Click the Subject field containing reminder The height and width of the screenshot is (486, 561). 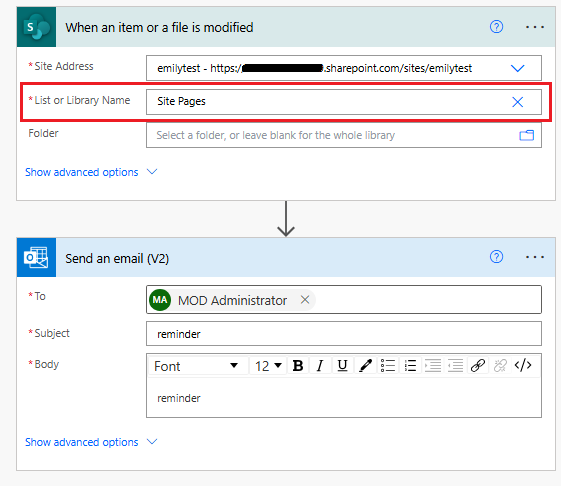coord(344,334)
